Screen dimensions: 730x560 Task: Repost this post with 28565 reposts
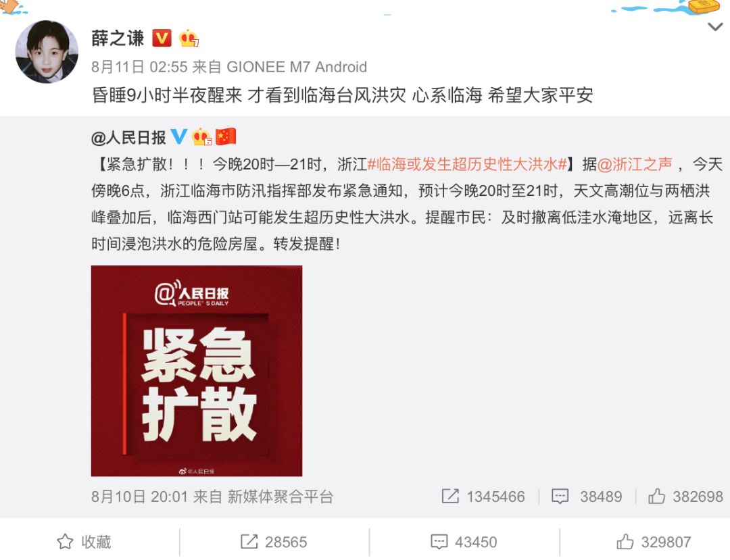click(x=274, y=542)
